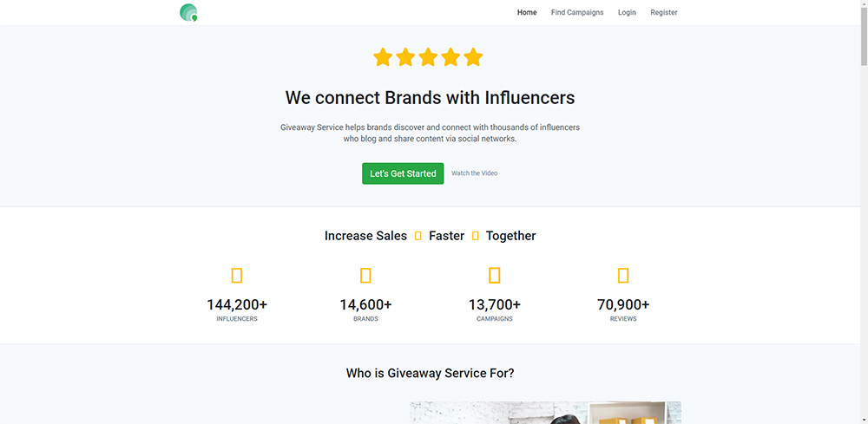Viewport: 868px width, 424px height.
Task: Click the icon above 144,200+ Influencers
Action: click(237, 276)
